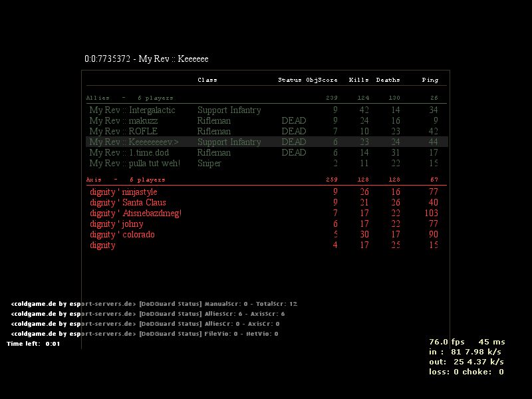Select Axis player dignity ' Santa Claus
This screenshot has height=399, width=532.
click(x=128, y=203)
